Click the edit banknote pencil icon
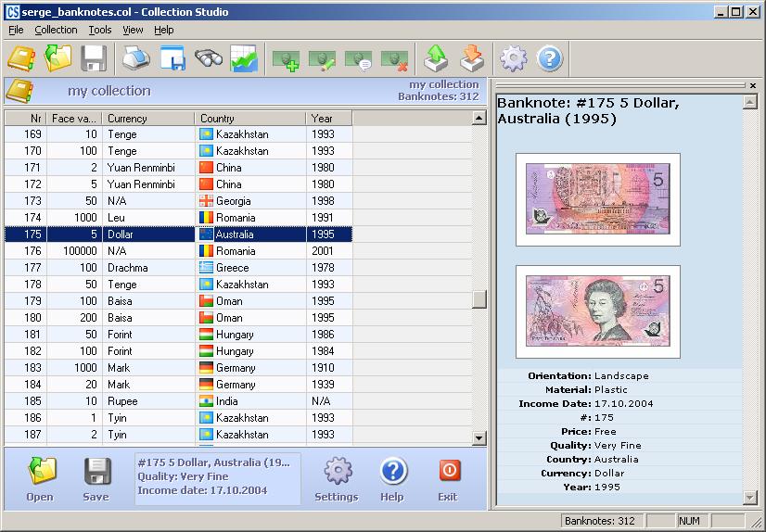 [322, 61]
